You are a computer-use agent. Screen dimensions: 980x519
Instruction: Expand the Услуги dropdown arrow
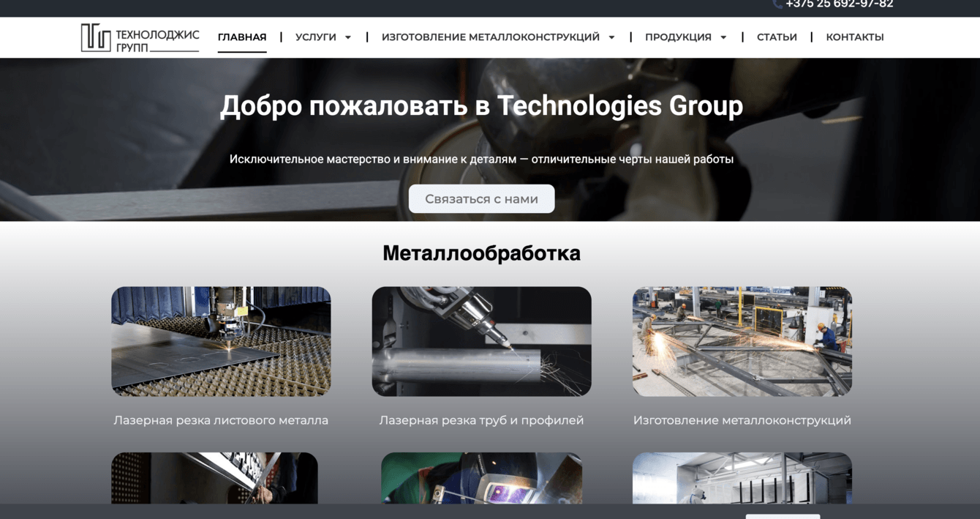(348, 37)
